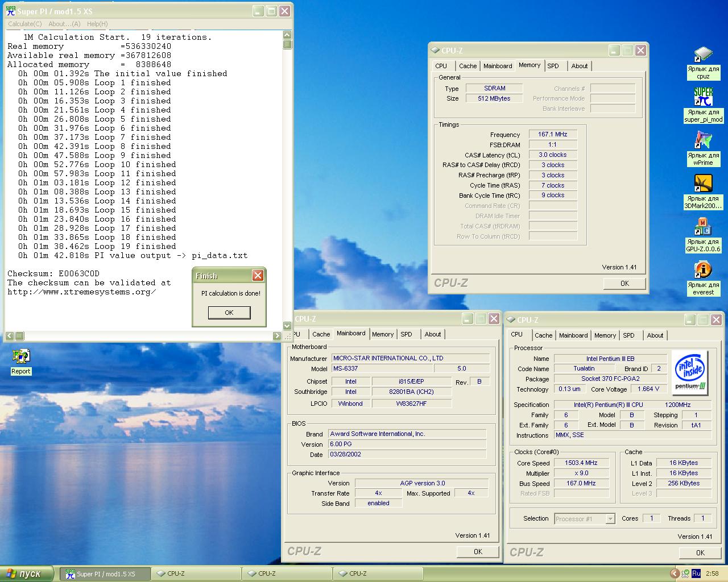Click the Checksum: E0063C0D line
Image resolution: width=728 pixels, height=582 pixels.
53,274
